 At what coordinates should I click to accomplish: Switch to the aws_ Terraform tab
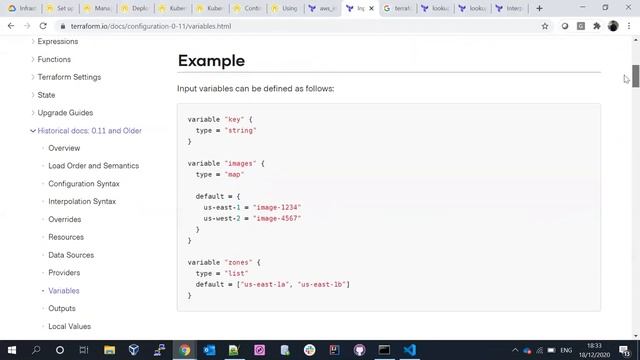click(322, 8)
